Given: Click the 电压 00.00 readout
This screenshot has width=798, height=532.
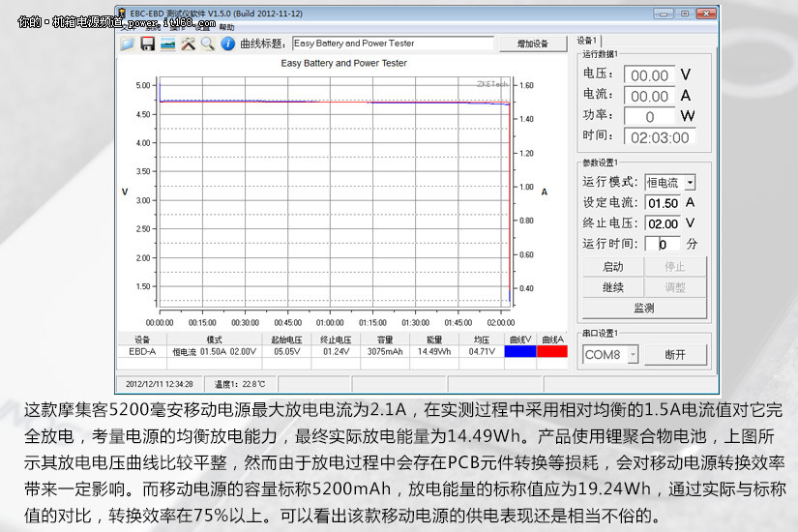Looking at the screenshot, I should tap(649, 75).
